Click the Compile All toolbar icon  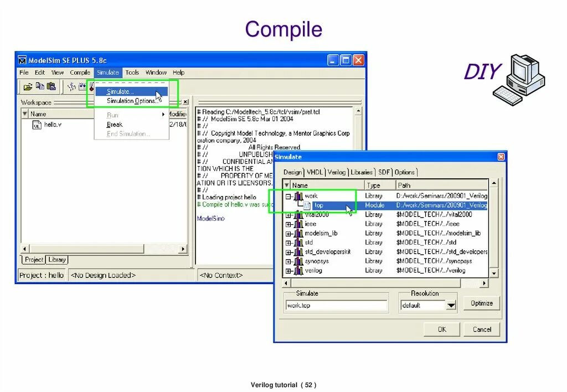click(x=83, y=86)
